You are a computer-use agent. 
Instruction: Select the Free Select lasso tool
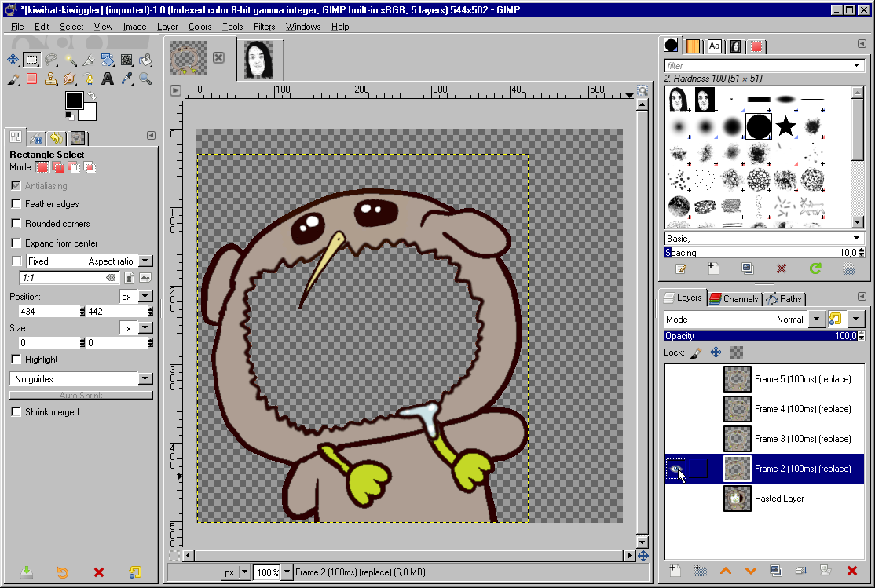51,60
